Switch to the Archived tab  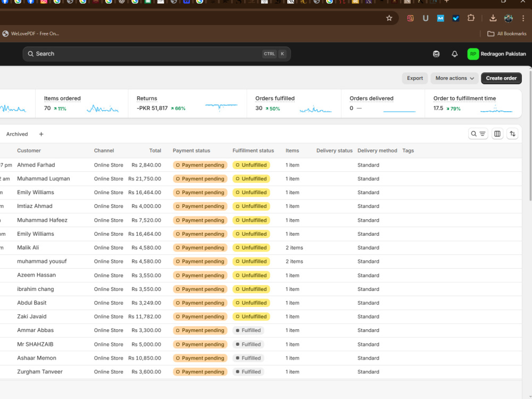17,134
